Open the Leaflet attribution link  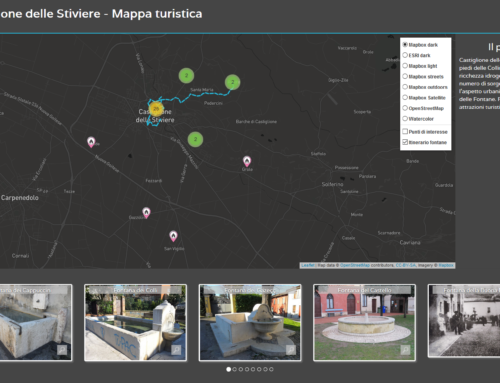[307, 265]
